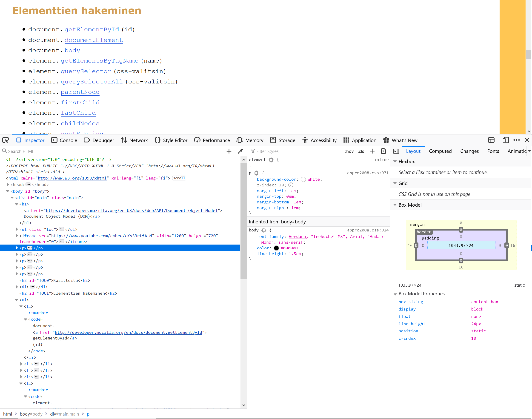The height and width of the screenshot is (419, 532).
Task: Expand the selected p element
Action: click(x=17, y=248)
